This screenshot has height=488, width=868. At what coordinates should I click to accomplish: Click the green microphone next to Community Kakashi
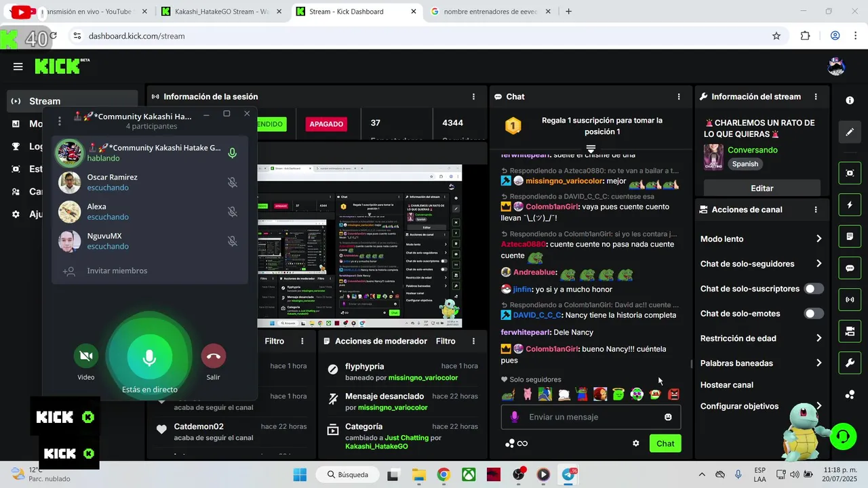pos(232,153)
